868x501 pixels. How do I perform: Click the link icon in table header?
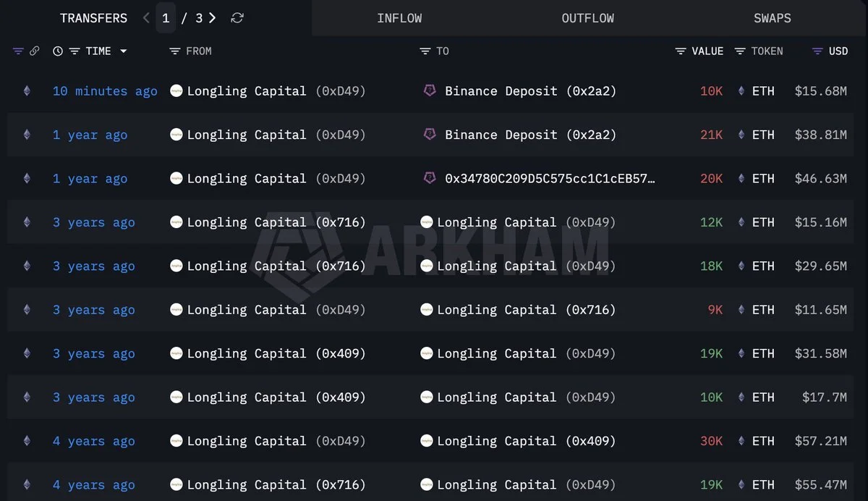point(34,51)
